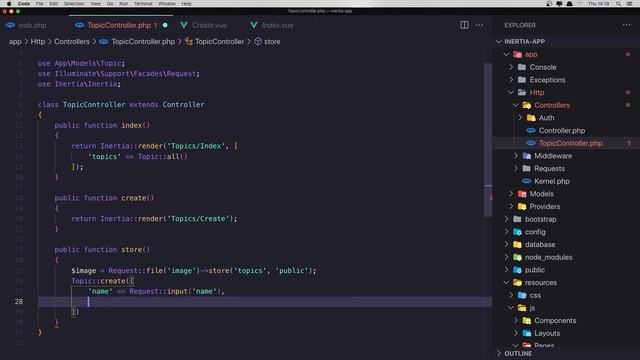Screen dimensions: 640x360
Task: Open the Selection menu
Action: tap(74, 4)
